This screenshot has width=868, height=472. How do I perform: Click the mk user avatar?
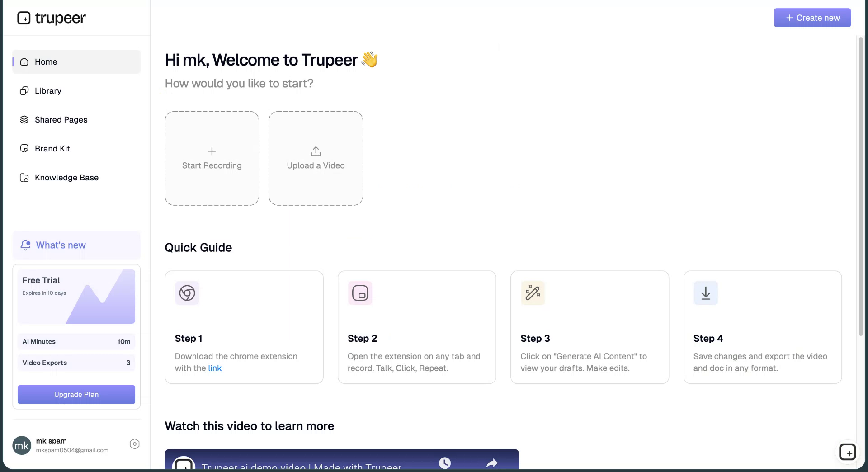[22, 445]
